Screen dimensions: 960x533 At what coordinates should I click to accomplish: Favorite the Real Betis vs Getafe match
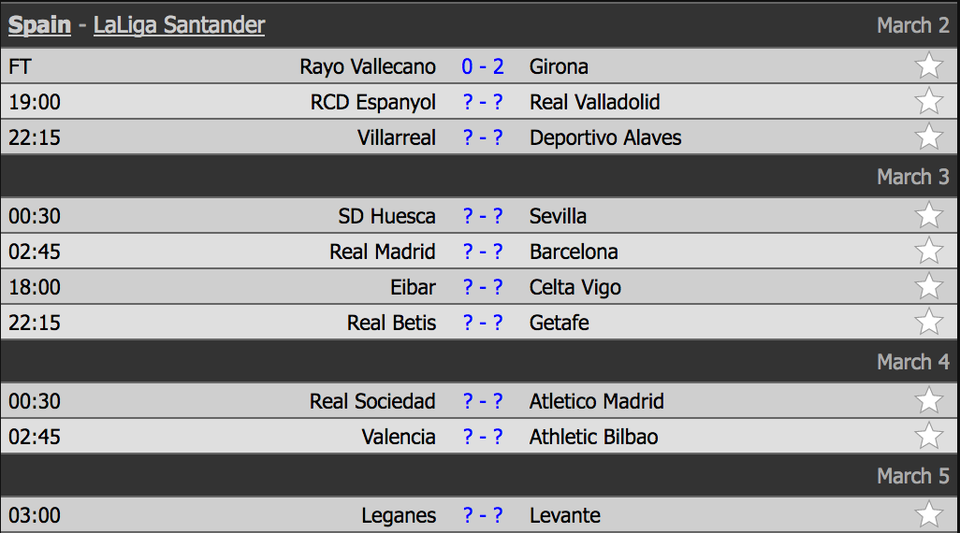point(929,322)
